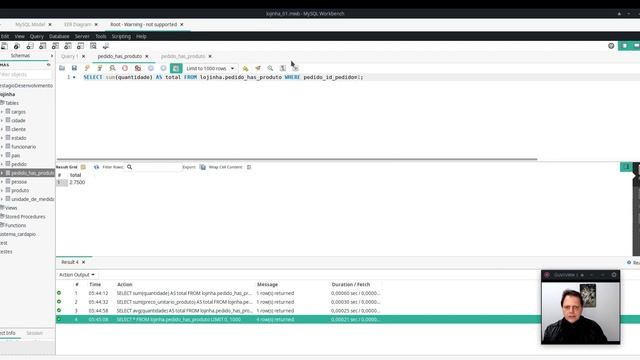Open the Scripting menu
Screen dimensions: 640x360
[x=121, y=36]
